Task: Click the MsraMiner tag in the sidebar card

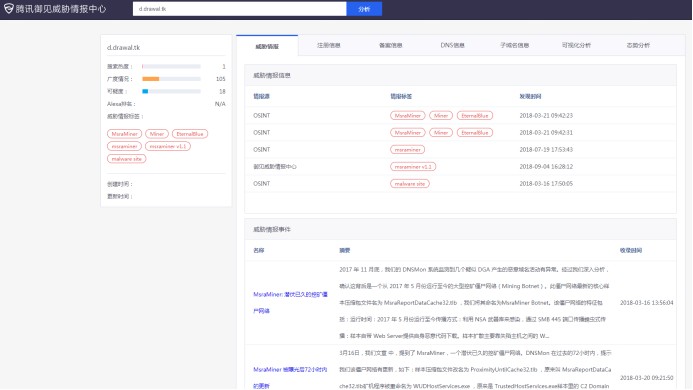Action: click(124, 134)
